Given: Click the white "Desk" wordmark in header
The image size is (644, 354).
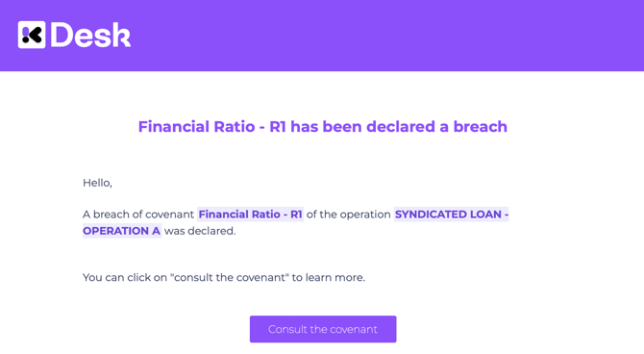Looking at the screenshot, I should [x=90, y=35].
